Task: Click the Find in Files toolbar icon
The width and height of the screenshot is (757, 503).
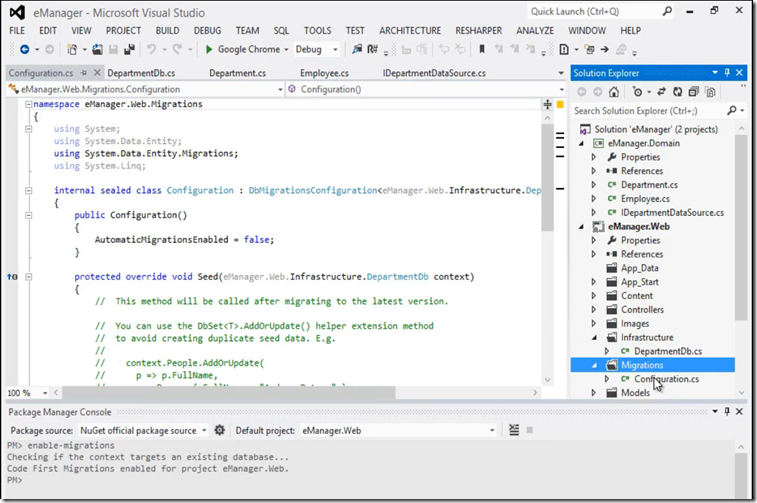Action: (x=357, y=49)
